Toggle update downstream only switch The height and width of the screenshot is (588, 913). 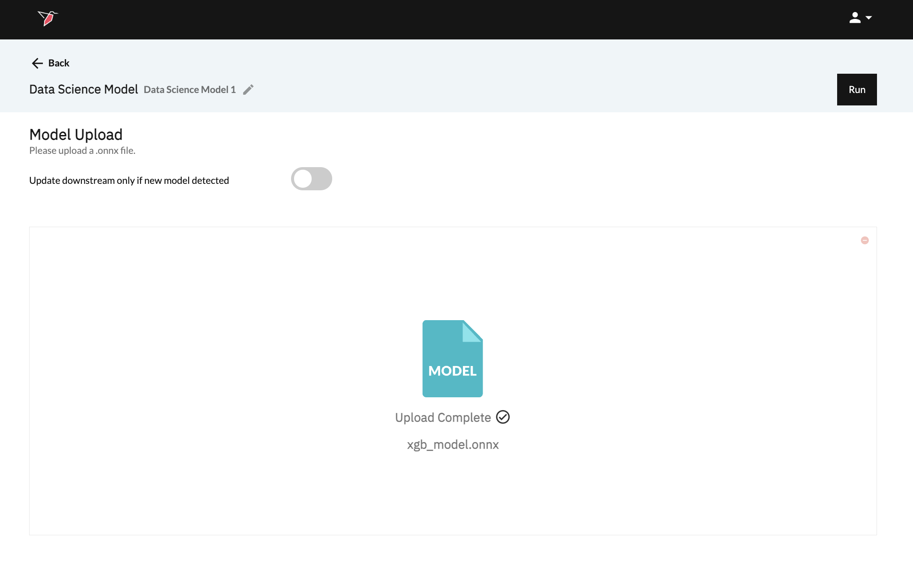tap(311, 179)
